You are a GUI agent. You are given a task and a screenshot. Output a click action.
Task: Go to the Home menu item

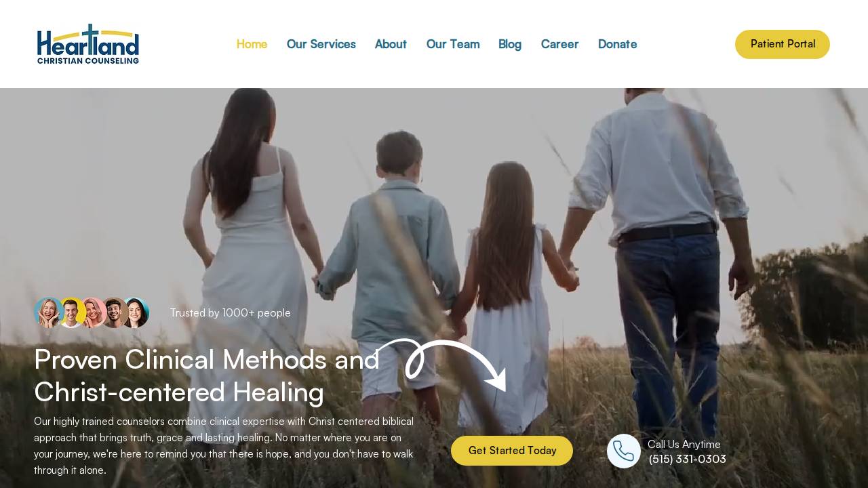(x=252, y=44)
